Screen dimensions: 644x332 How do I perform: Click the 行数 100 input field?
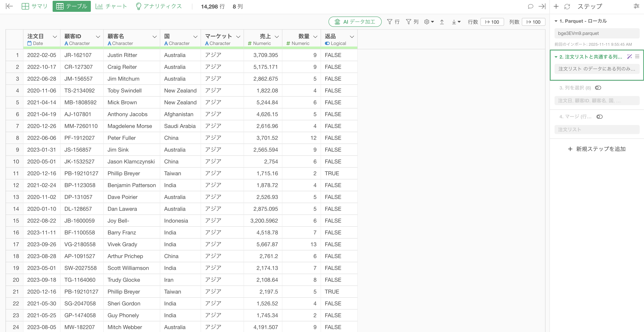pos(492,22)
